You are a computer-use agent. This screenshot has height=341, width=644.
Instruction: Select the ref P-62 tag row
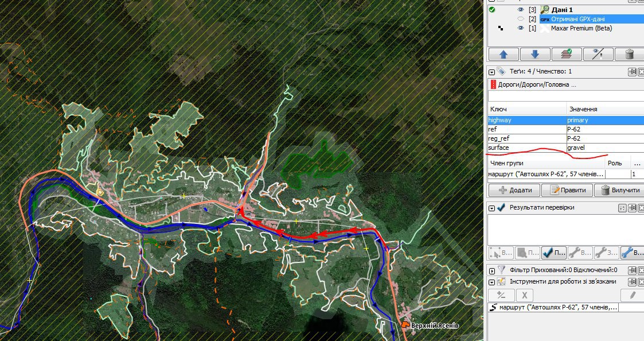click(x=565, y=129)
